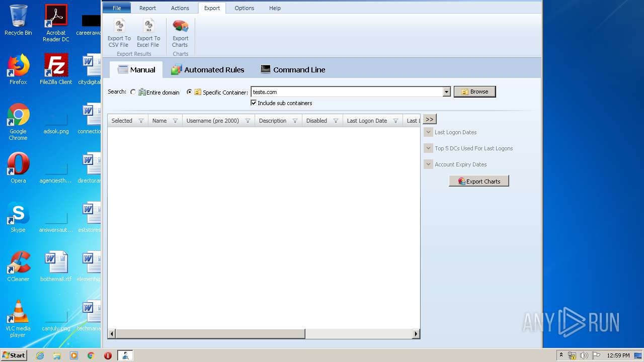Open the Actions ribbon tab
644x362 pixels.
coord(180,8)
